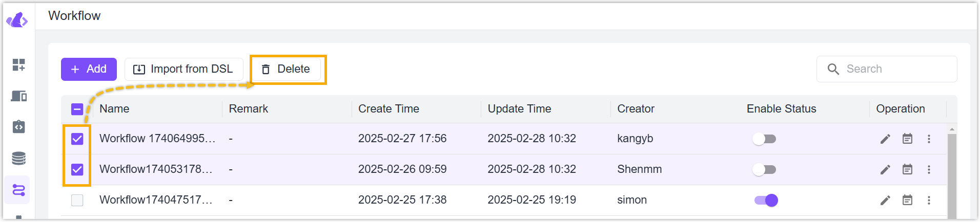Open log calendar icon for kangyb workflow

click(x=907, y=139)
